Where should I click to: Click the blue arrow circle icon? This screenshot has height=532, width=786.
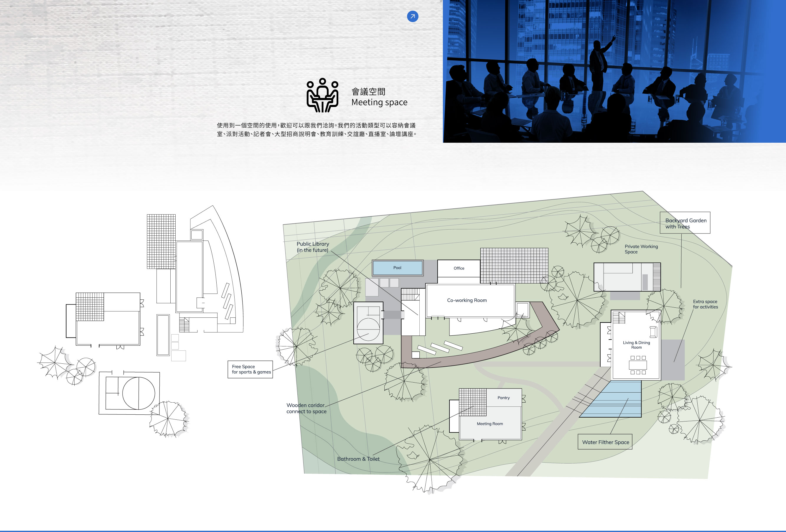point(412,16)
